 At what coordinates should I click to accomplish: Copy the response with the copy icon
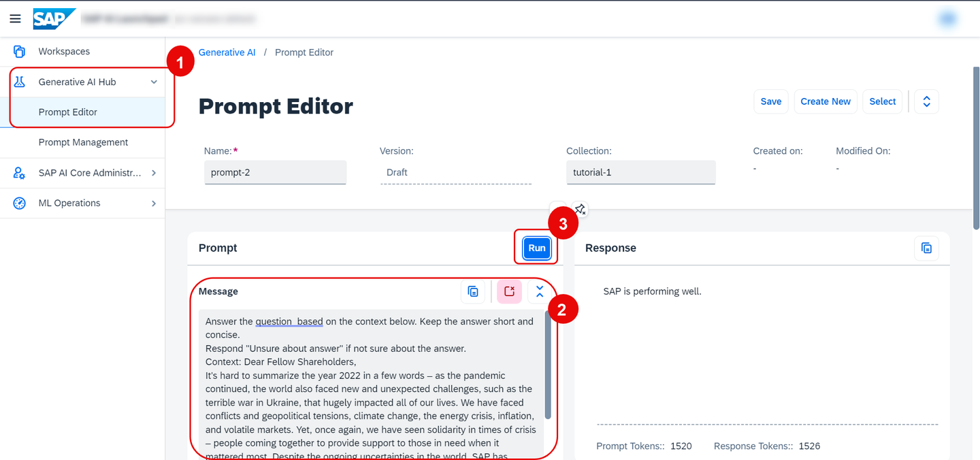[926, 248]
